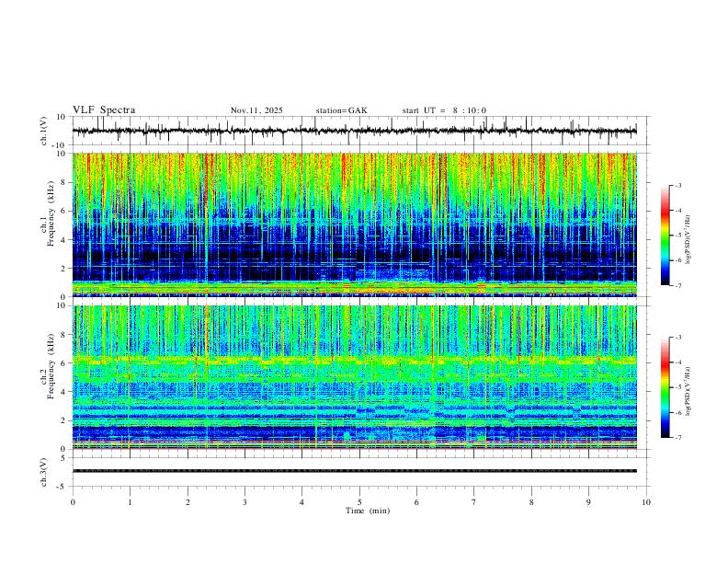
Task: Click time axis tick label "7"
Action: (474, 502)
